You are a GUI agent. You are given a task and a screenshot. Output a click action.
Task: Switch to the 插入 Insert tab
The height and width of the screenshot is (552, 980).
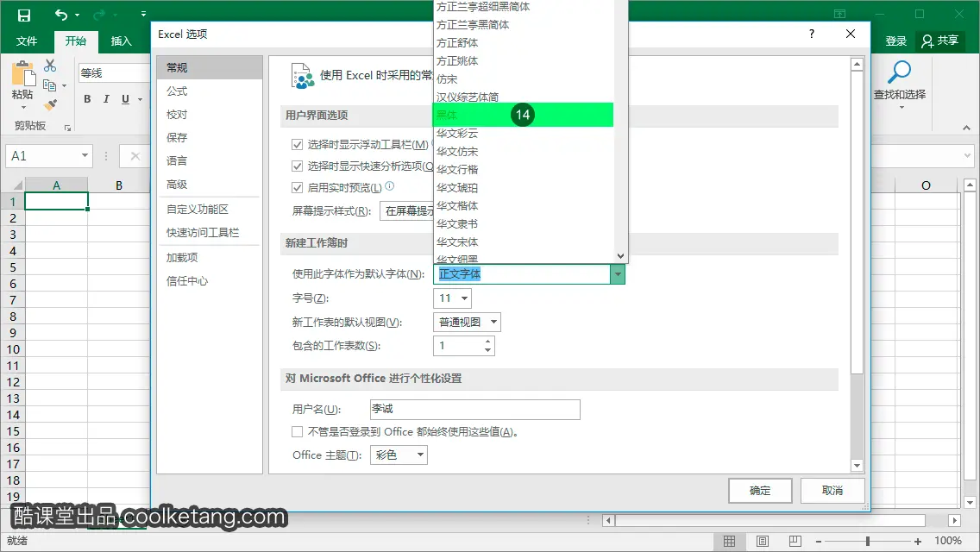pos(122,41)
